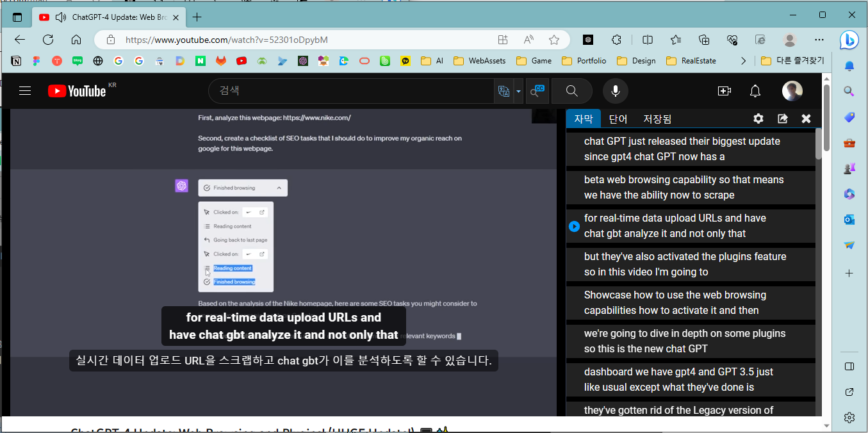Jump to subtitle 'chat GPT just released their biggest'
868x433 pixels.
691,149
